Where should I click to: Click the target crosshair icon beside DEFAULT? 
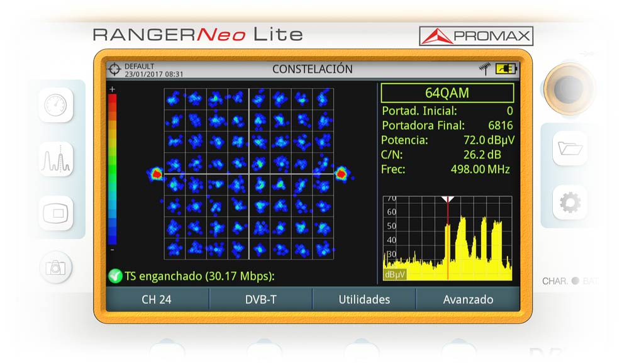tap(114, 69)
